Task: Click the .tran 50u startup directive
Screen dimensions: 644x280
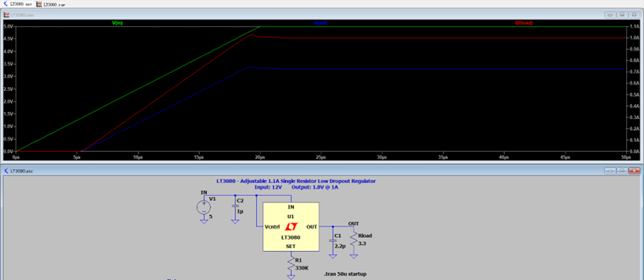Action: [345, 274]
